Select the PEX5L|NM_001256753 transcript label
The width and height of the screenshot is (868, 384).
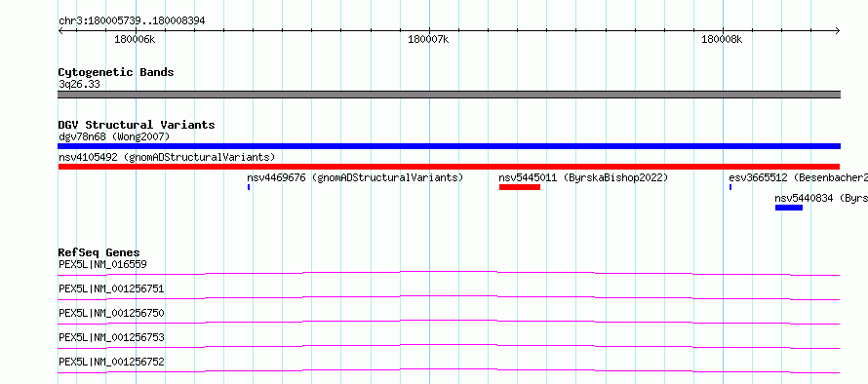[111, 337]
